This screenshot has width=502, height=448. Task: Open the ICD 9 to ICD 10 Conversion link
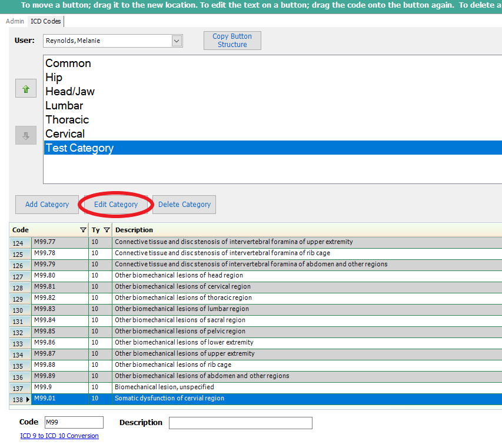coord(59,436)
